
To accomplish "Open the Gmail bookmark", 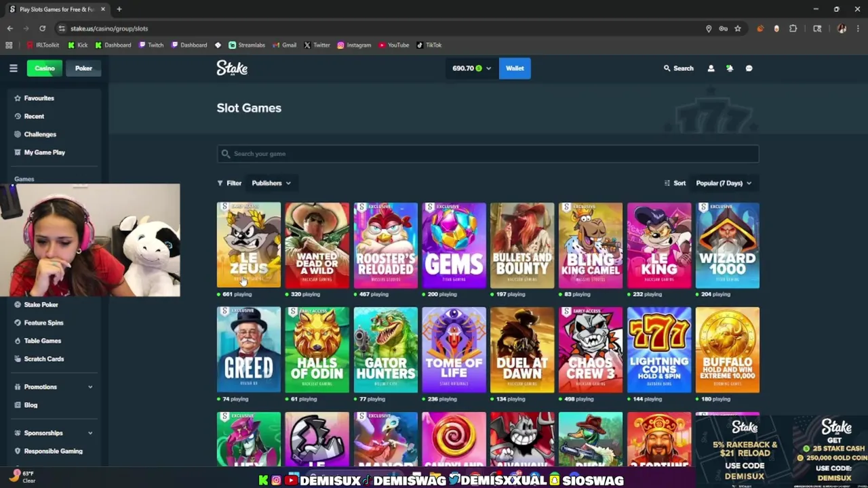I will [x=285, y=45].
